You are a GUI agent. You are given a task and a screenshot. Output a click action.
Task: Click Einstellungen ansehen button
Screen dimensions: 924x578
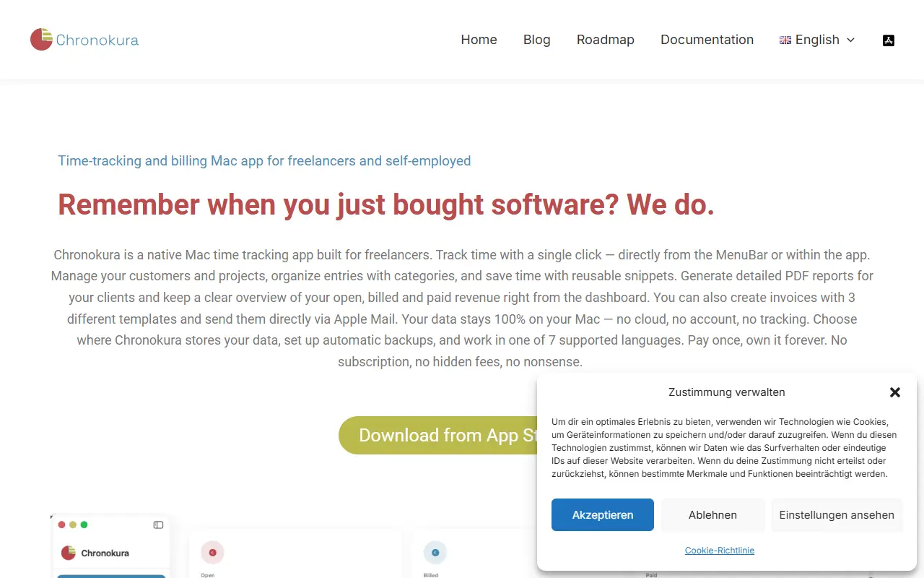[x=837, y=515]
